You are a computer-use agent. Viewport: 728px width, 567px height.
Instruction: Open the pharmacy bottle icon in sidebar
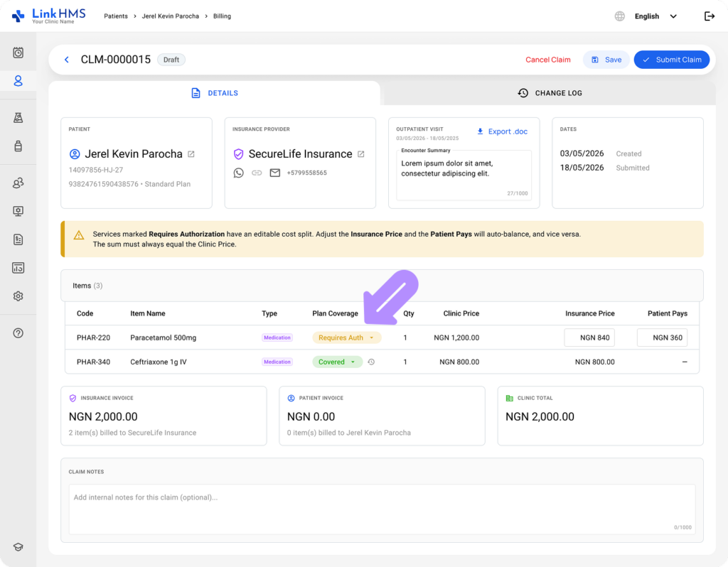pos(18,146)
